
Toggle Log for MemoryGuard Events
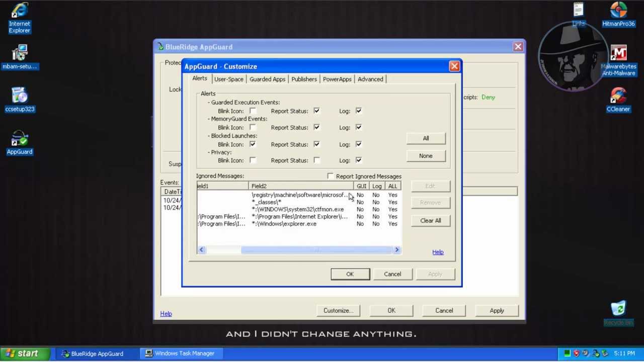click(x=358, y=127)
